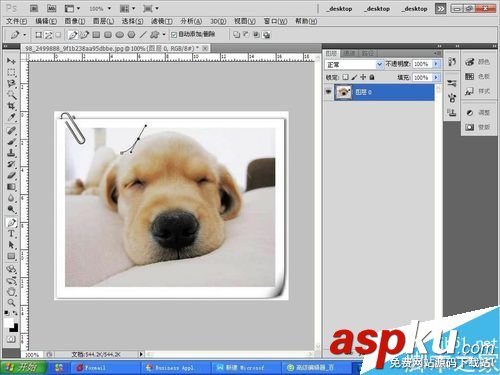Hide layer 0 using eye icon
Screen dimensions: 500x375
pos(328,91)
